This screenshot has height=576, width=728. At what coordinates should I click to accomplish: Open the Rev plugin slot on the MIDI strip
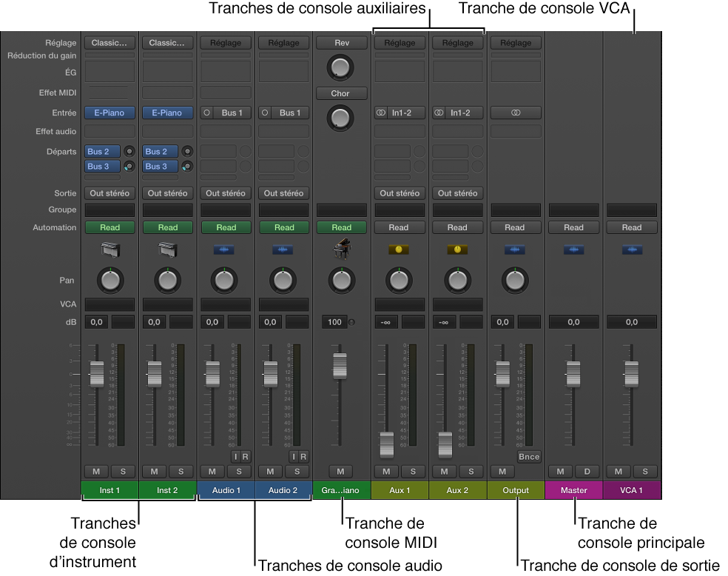pos(341,42)
